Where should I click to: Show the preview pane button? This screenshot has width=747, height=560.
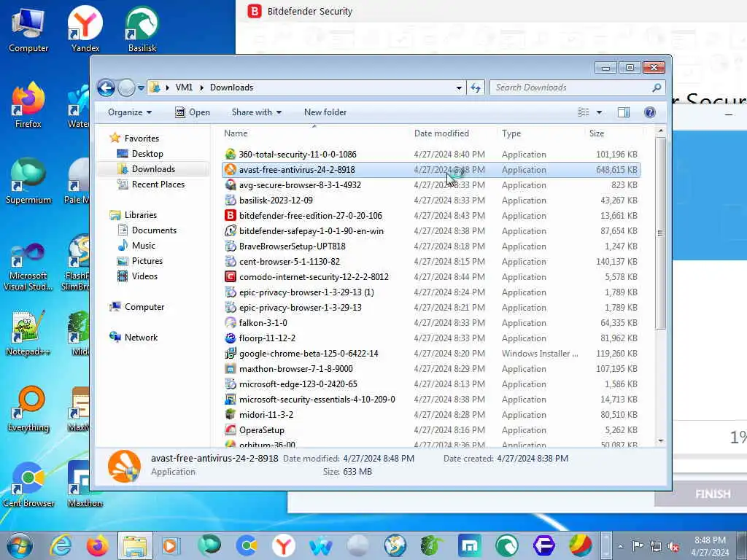[623, 112]
